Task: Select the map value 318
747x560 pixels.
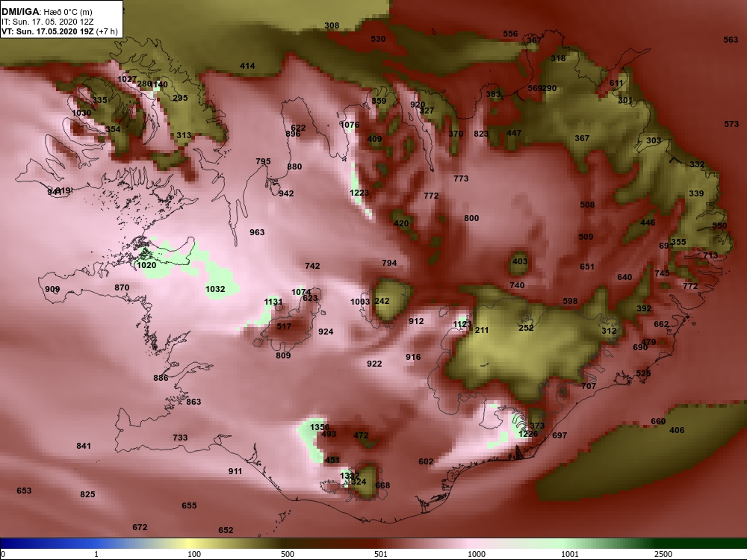Action: pos(558,58)
